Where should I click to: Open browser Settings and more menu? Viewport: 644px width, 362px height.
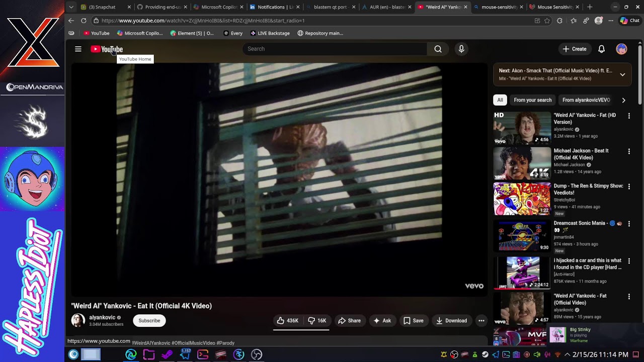(x=611, y=21)
